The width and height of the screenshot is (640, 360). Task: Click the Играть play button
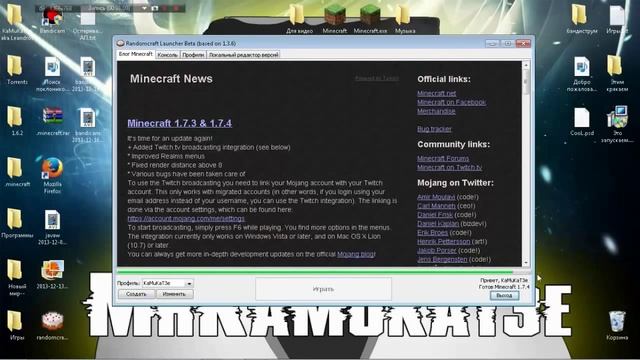(x=323, y=289)
